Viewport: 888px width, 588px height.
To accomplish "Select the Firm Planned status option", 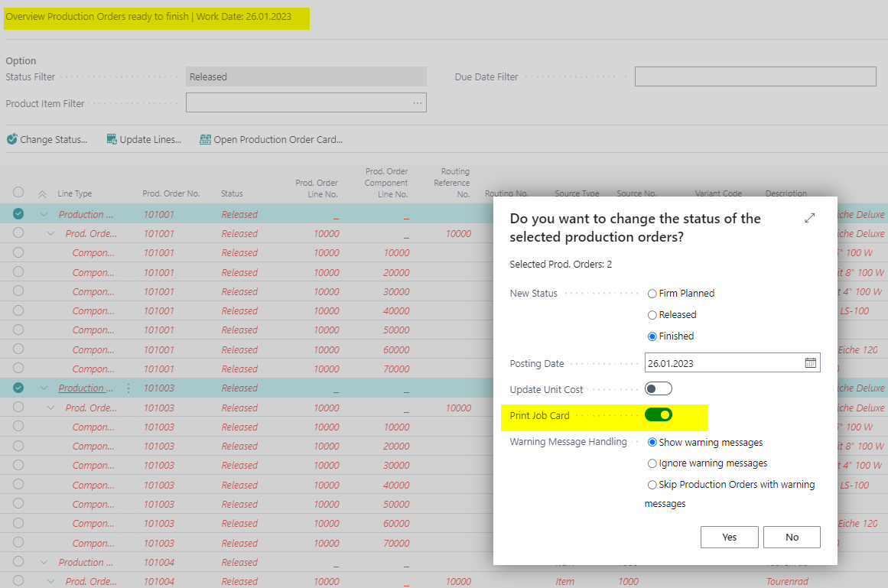I will [652, 294].
